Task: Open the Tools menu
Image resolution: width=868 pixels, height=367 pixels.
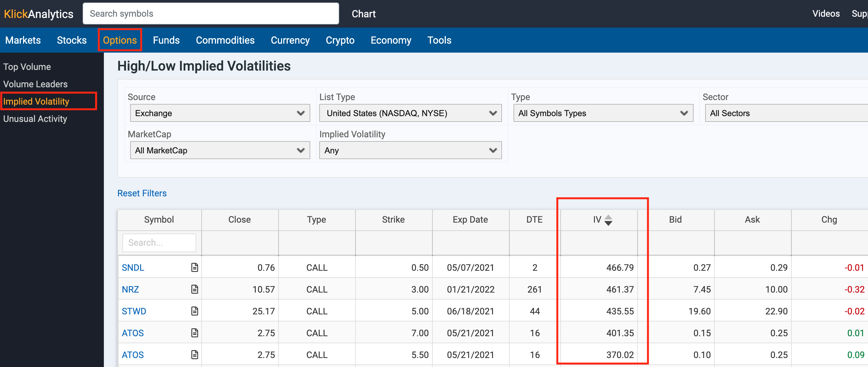Action: [439, 40]
